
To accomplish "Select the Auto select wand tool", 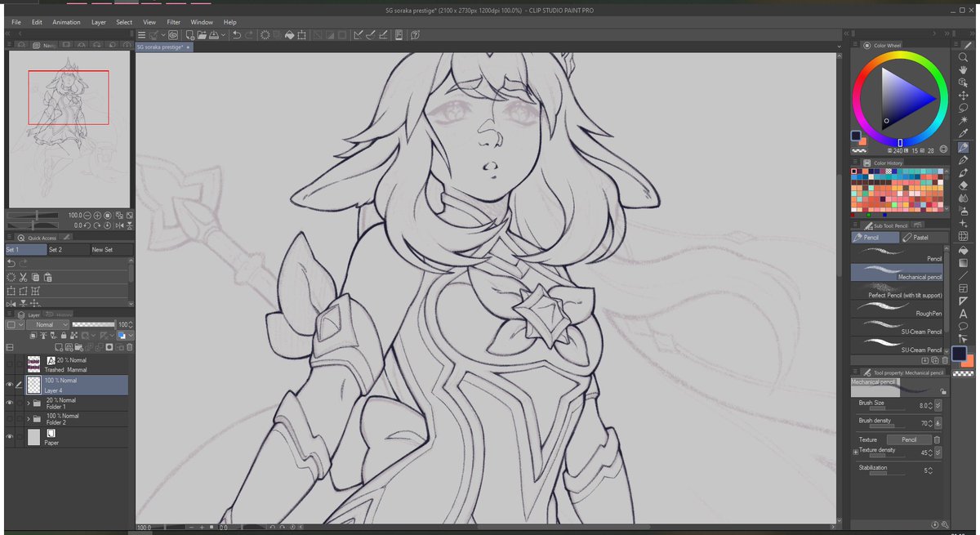I will [x=964, y=120].
